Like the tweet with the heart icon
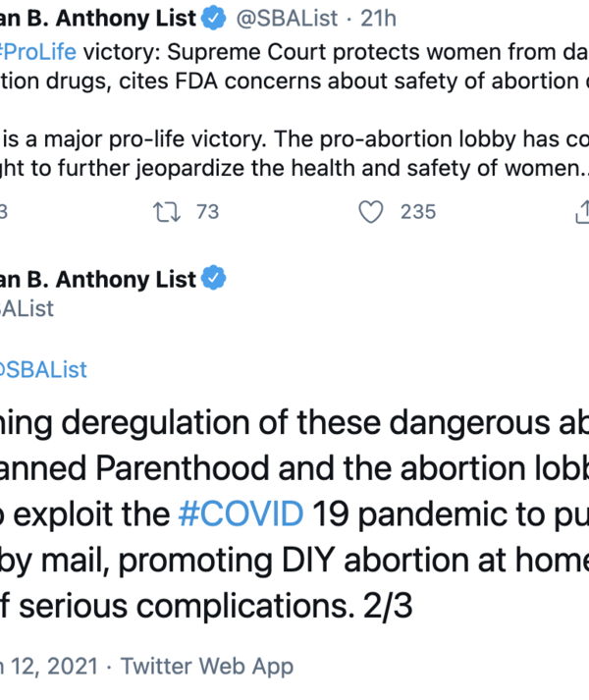The image size is (589, 700). coord(370,211)
